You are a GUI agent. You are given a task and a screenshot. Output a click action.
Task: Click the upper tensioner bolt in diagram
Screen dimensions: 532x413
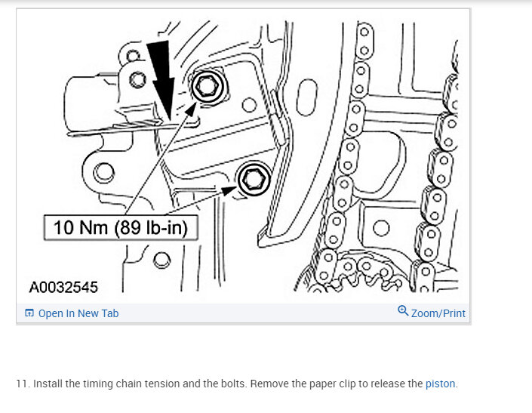coord(208,86)
